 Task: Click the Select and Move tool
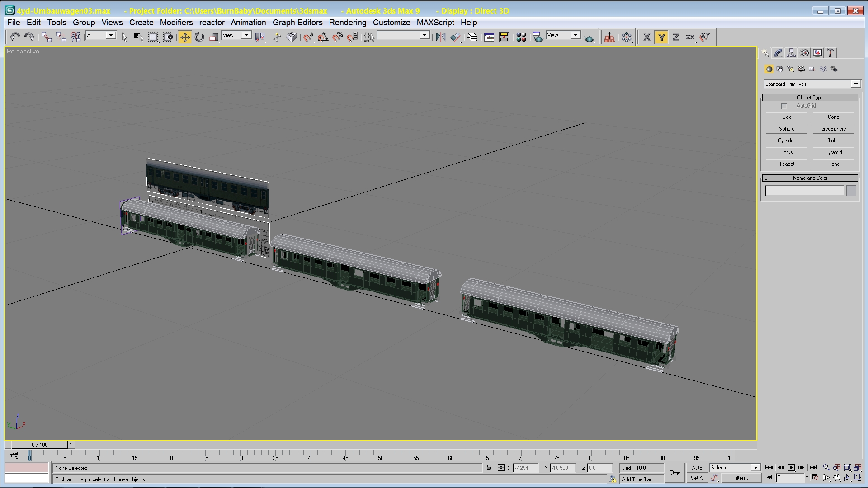coord(185,38)
